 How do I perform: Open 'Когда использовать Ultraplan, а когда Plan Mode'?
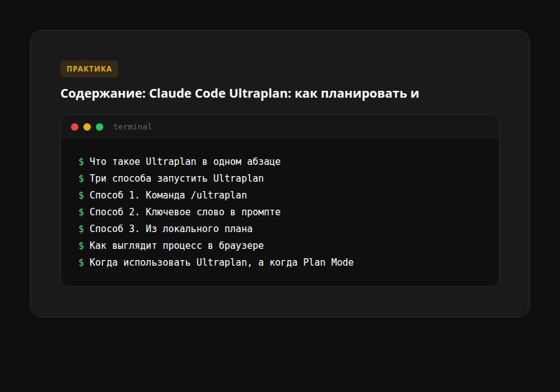221,262
